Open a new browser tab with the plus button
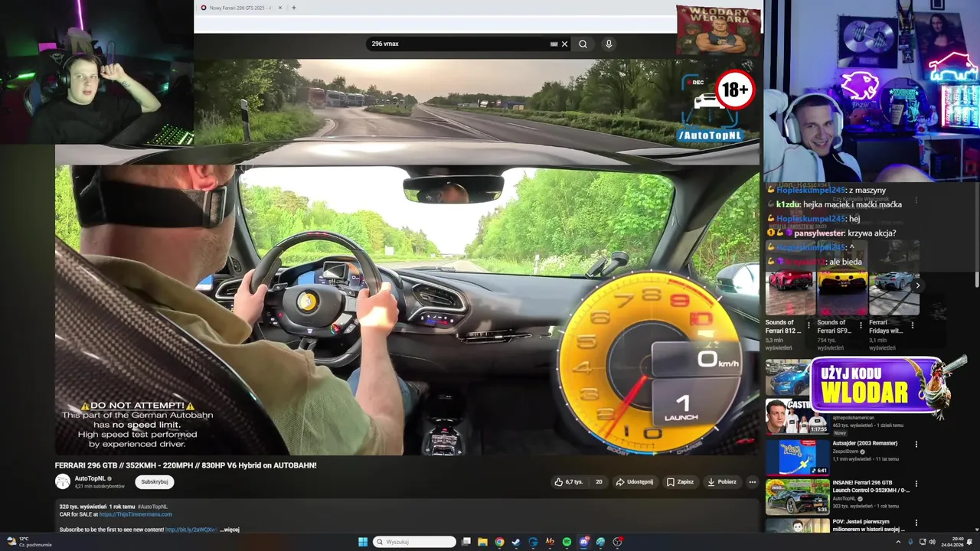980x551 pixels. pyautogui.click(x=294, y=8)
